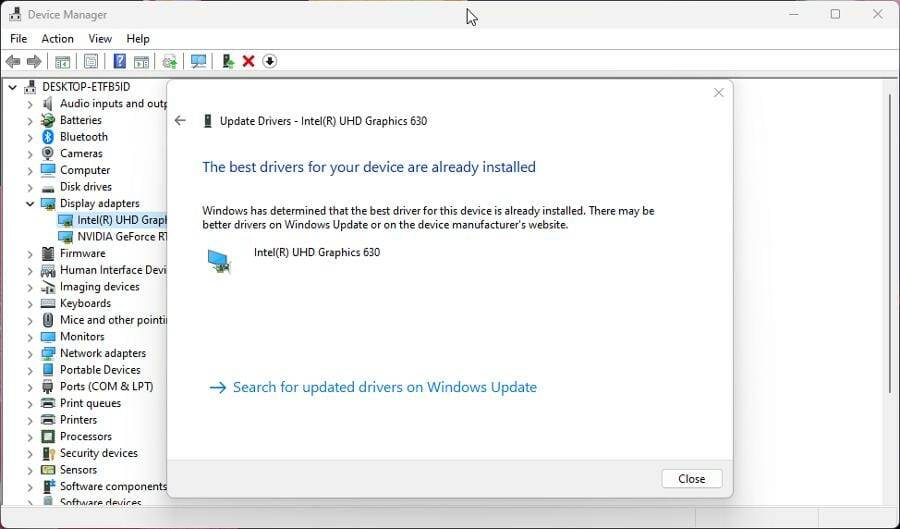Close the Update Drivers dialog with the X
The width and height of the screenshot is (900, 529).
(x=719, y=92)
